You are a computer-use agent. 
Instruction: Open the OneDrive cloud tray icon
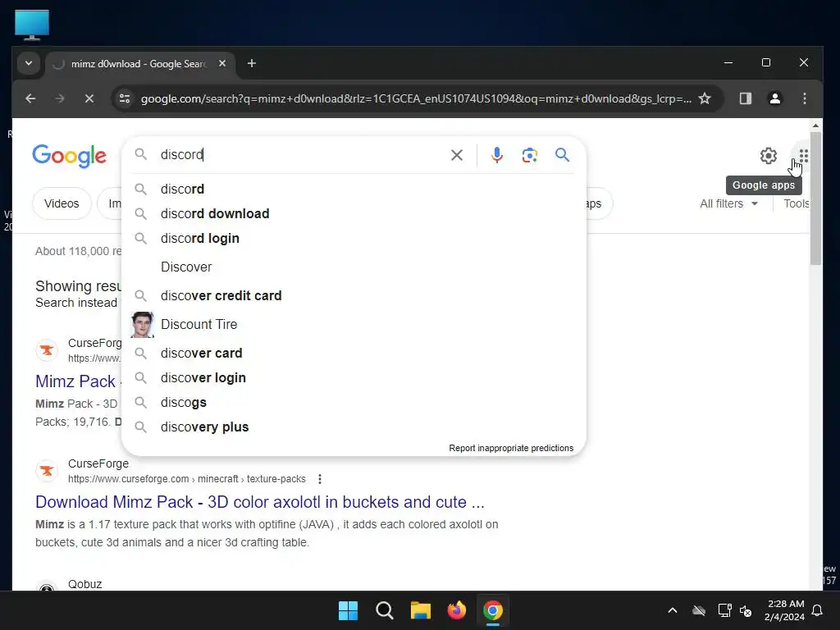pyautogui.click(x=699, y=610)
